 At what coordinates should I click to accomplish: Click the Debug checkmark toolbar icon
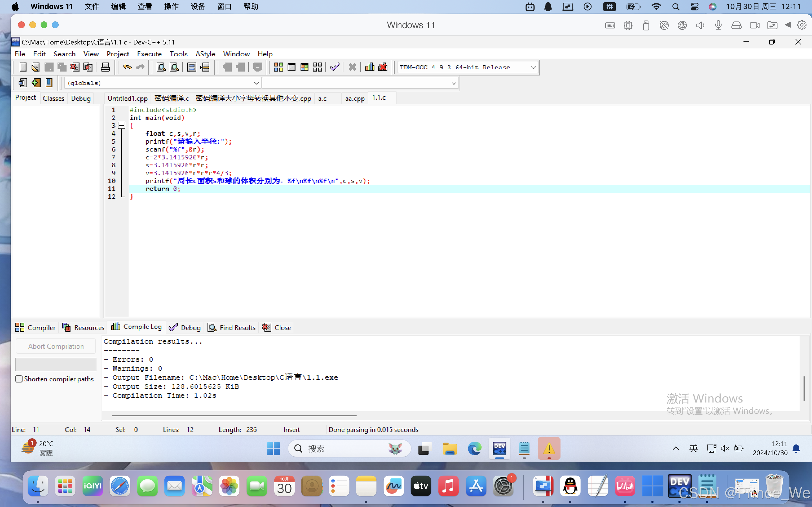tap(335, 67)
